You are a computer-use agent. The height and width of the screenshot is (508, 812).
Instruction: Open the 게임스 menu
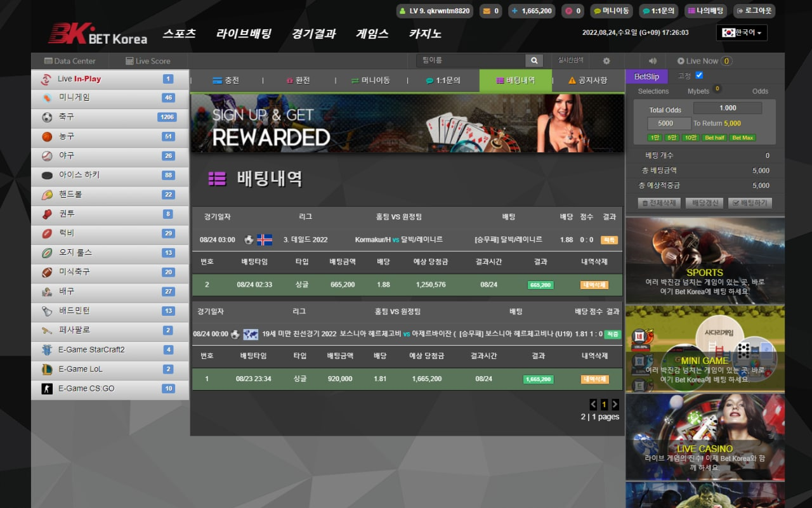(x=372, y=34)
